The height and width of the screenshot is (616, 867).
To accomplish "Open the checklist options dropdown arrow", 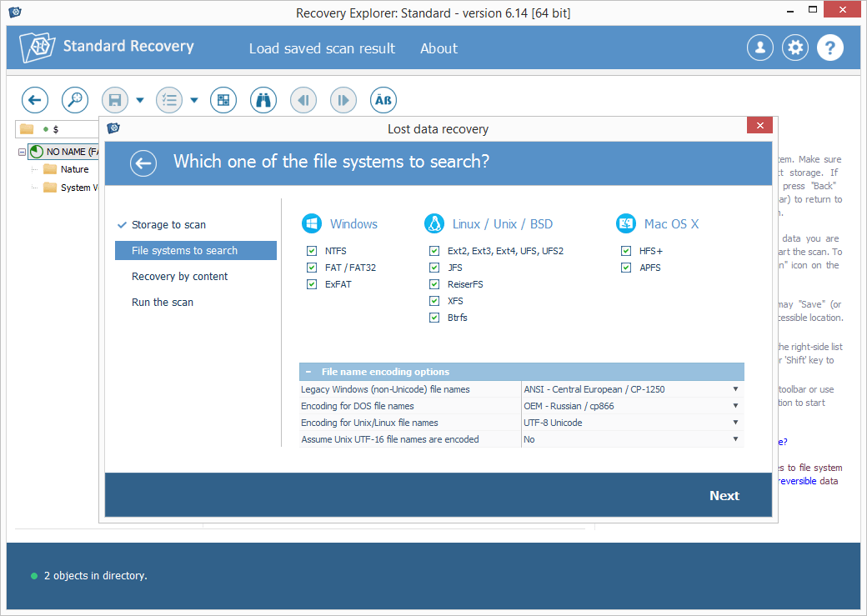I will click(x=194, y=100).
